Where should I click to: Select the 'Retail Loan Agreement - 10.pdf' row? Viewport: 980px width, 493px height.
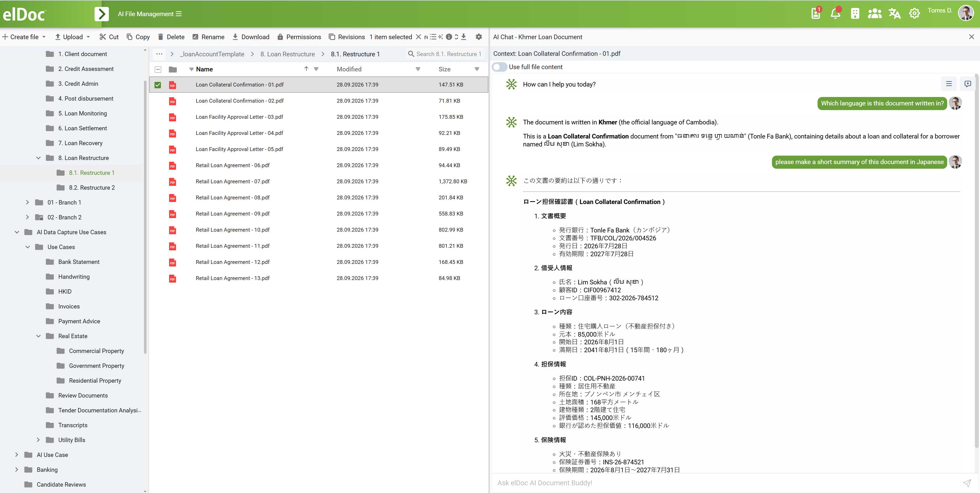click(x=319, y=230)
